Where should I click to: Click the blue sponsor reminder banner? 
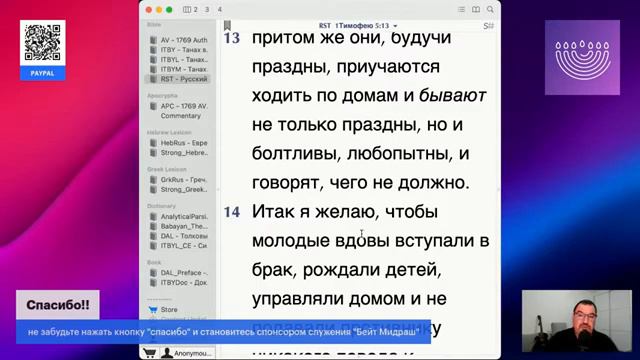[223, 331]
